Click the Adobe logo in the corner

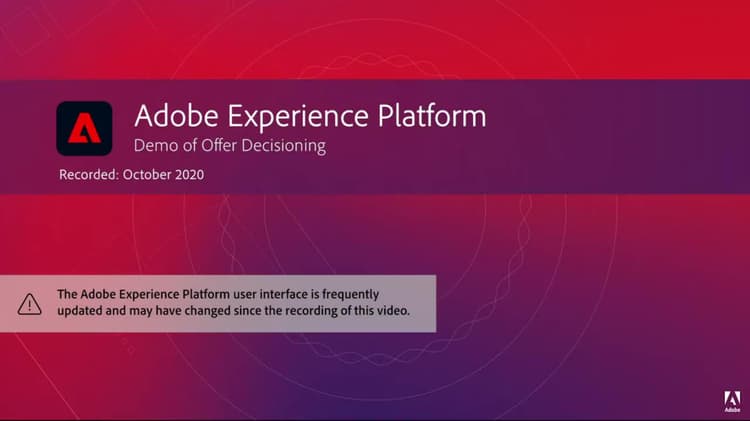732,401
